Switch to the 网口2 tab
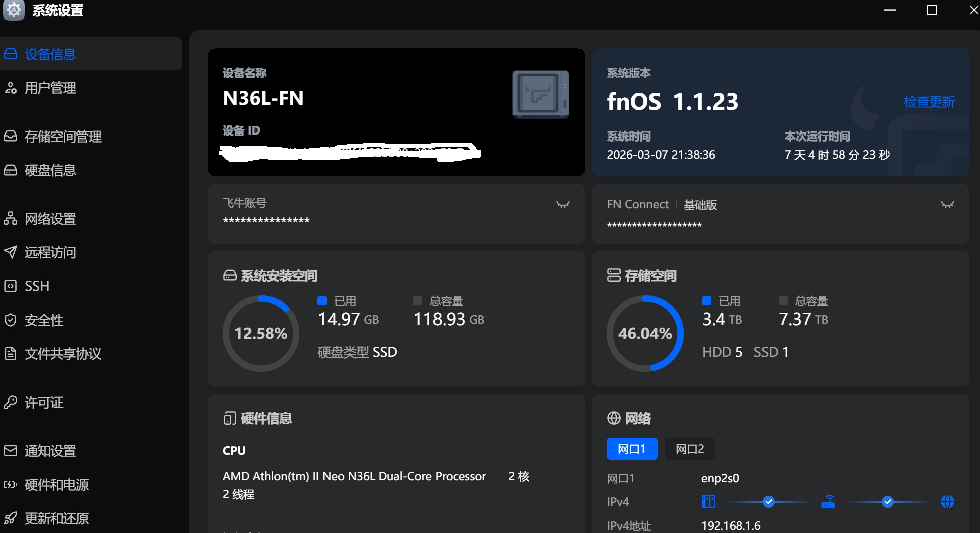The height and width of the screenshot is (533, 980). 689,448
